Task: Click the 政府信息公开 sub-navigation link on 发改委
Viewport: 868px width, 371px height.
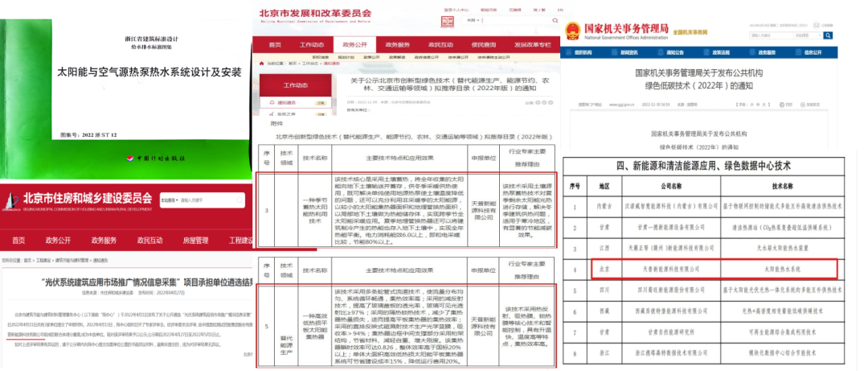Action: [426, 57]
